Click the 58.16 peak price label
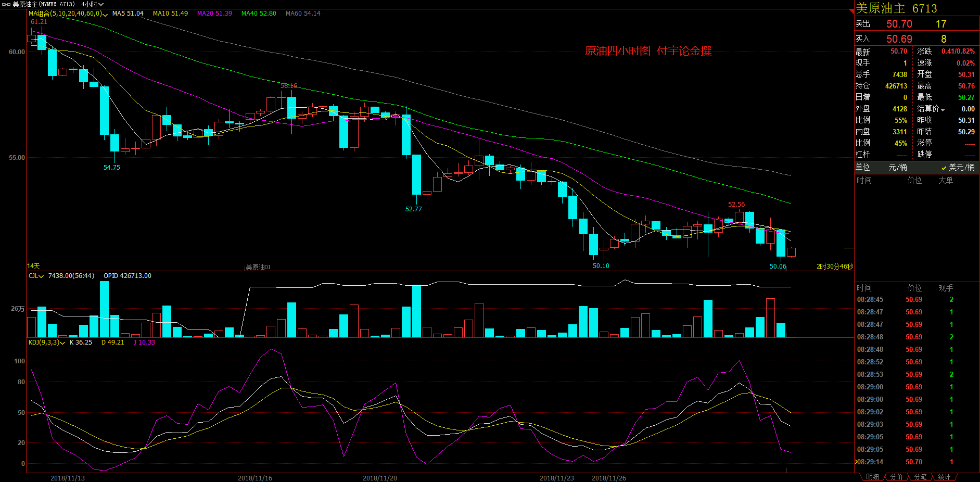The height and width of the screenshot is (482, 980). point(289,86)
